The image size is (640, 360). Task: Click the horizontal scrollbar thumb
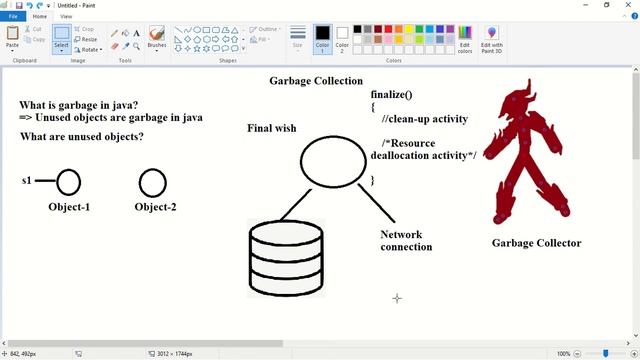pyautogui.click(x=145, y=344)
